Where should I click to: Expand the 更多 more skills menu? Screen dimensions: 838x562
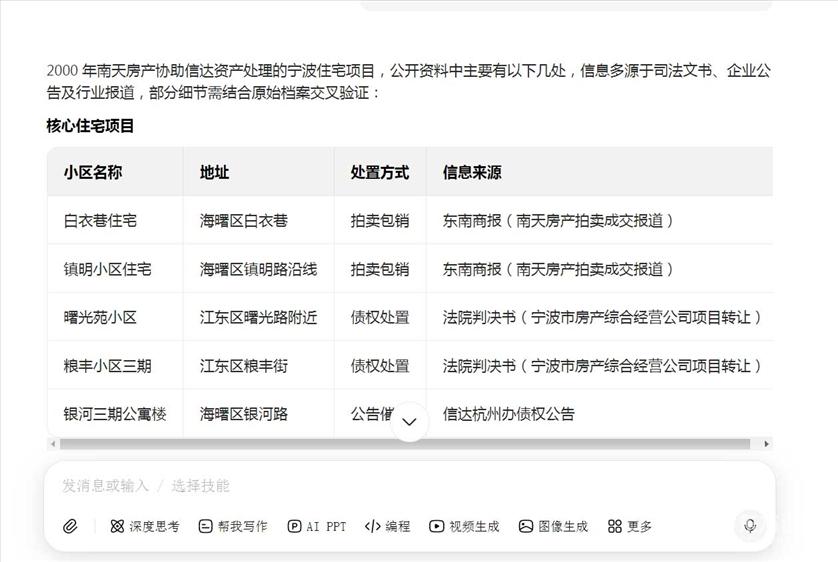(630, 526)
